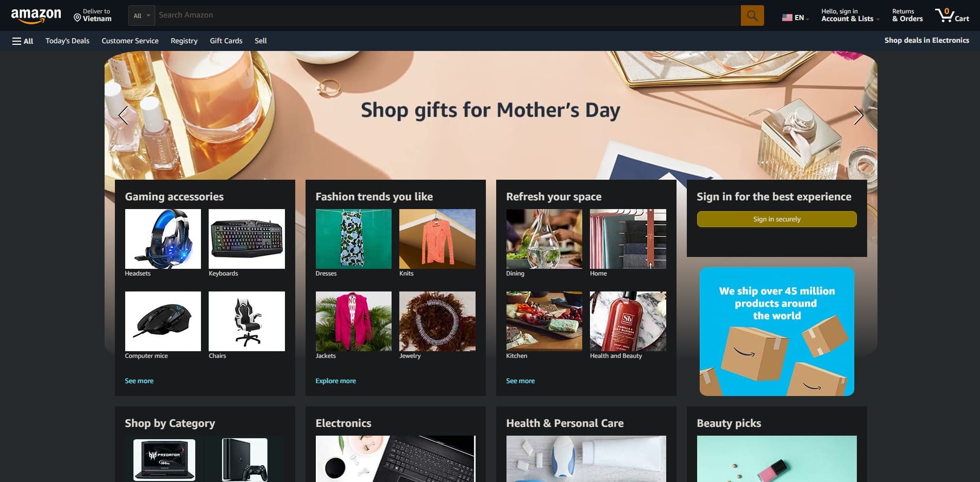Expand the All search category dropdown
Image resolution: width=980 pixels, height=482 pixels.
click(141, 15)
